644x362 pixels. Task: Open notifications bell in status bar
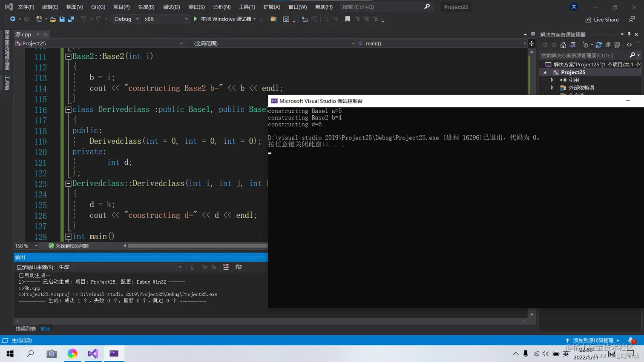pos(631,340)
